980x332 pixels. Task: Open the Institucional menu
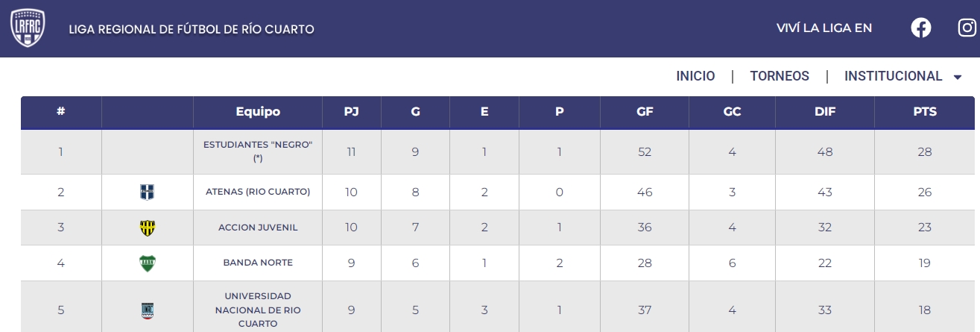(x=893, y=76)
